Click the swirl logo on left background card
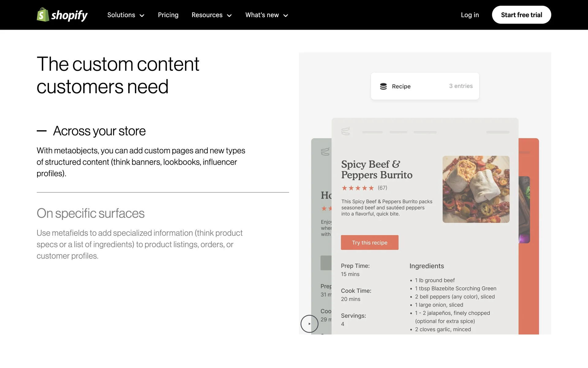The width and height of the screenshot is (588, 368). (325, 151)
